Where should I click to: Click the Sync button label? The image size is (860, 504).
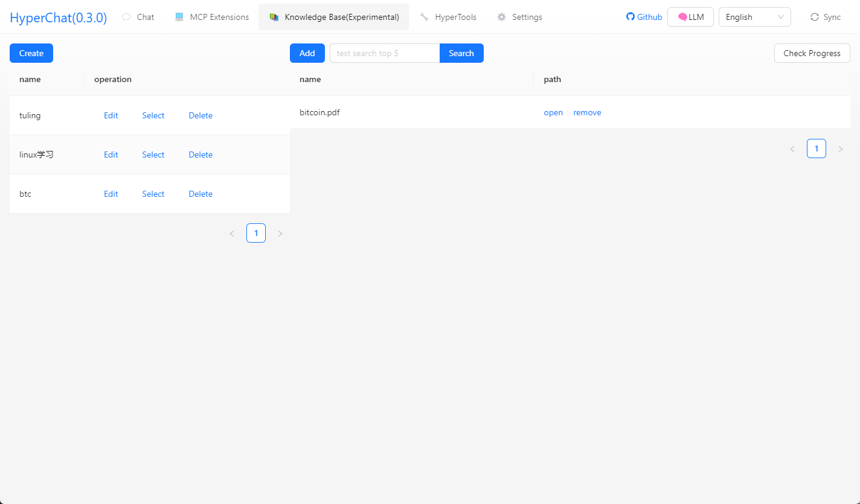point(832,17)
